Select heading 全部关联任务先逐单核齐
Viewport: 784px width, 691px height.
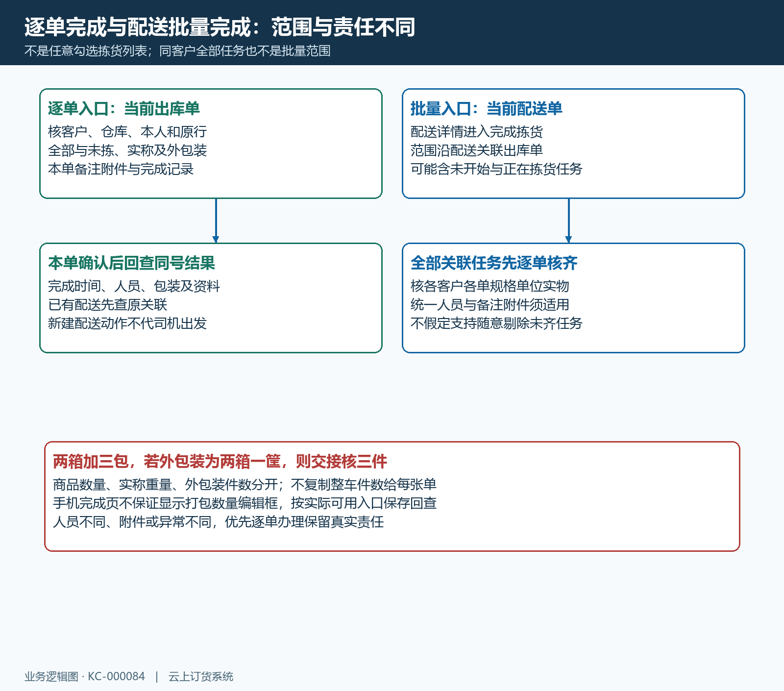coord(494,263)
